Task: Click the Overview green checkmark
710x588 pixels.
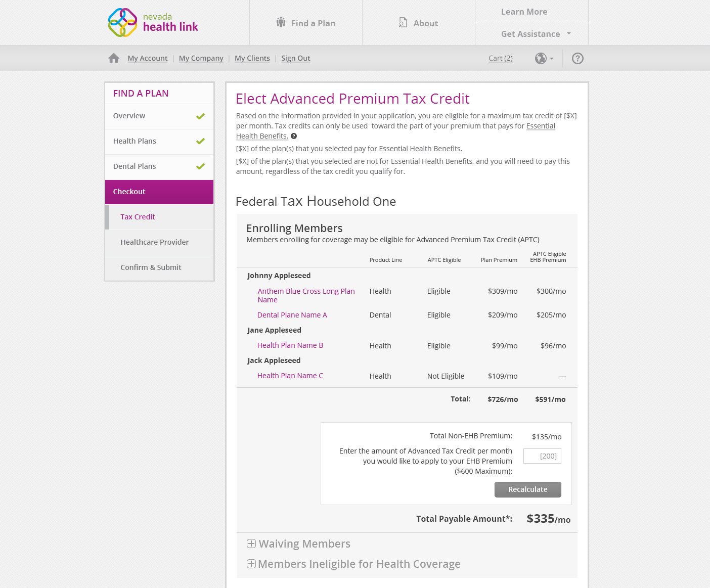Action: coord(200,116)
